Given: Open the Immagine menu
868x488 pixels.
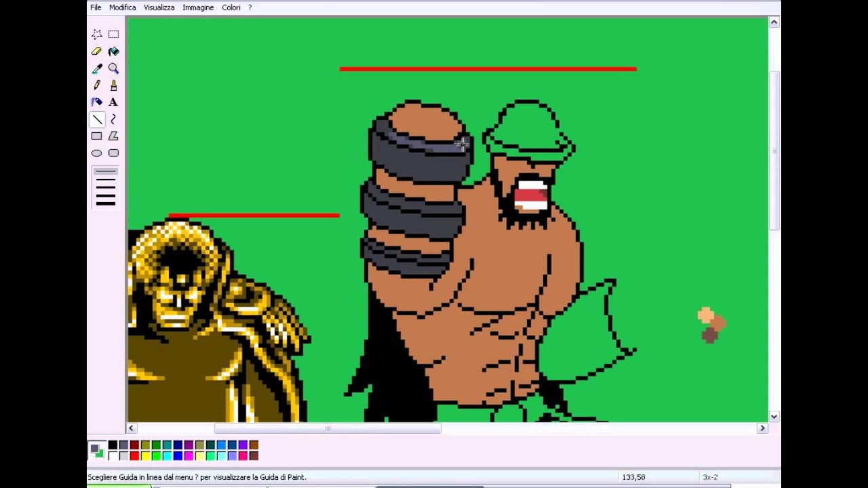Looking at the screenshot, I should pos(198,7).
